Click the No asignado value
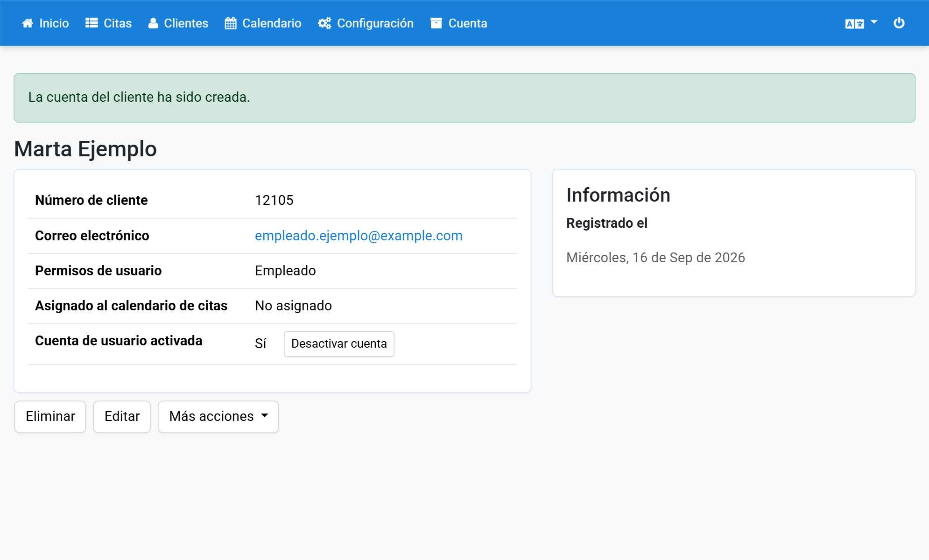Screen dimensions: 929x560 [293, 306]
